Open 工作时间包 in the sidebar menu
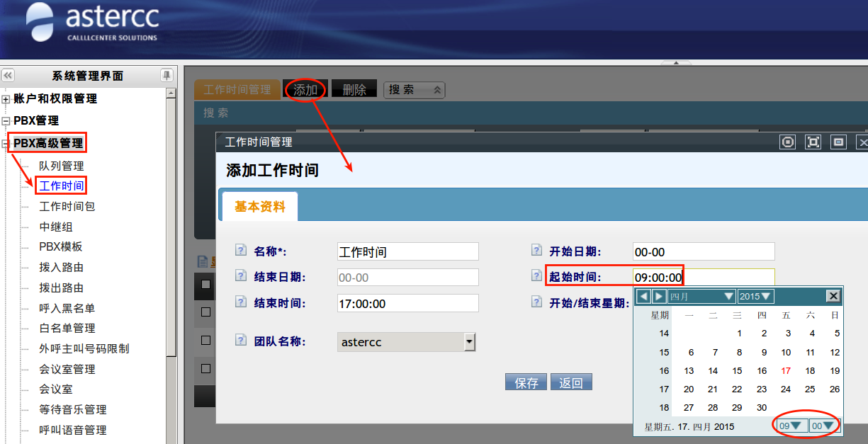868x444 pixels. 67,207
